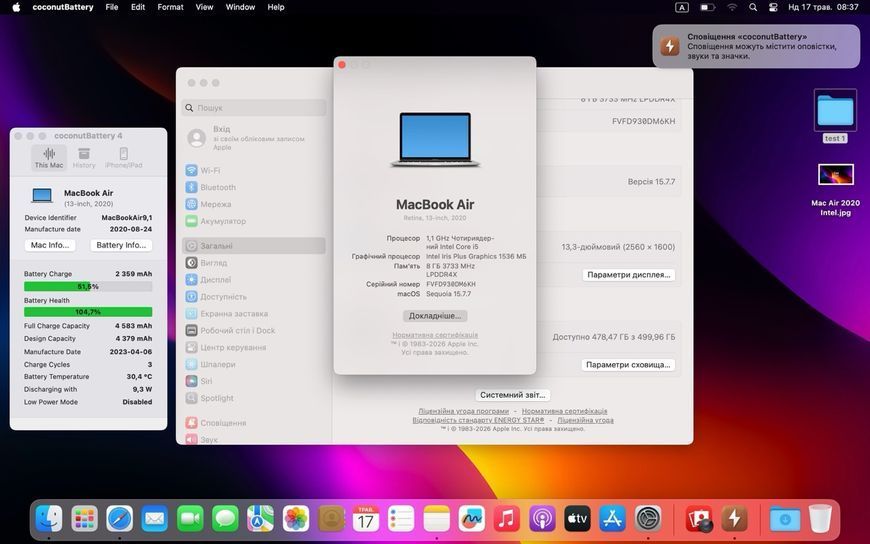This screenshot has height=544, width=870.
Task: Open Freeform from the Dock
Action: click(472, 520)
